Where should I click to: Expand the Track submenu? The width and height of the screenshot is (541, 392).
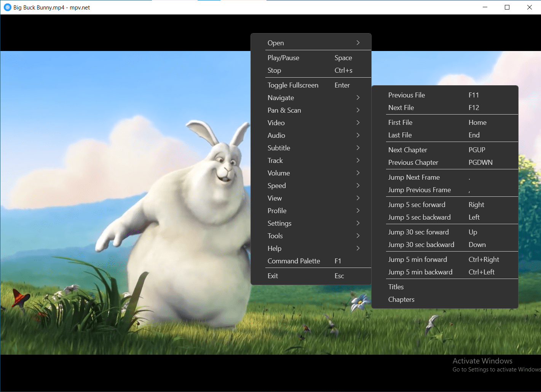tap(311, 161)
